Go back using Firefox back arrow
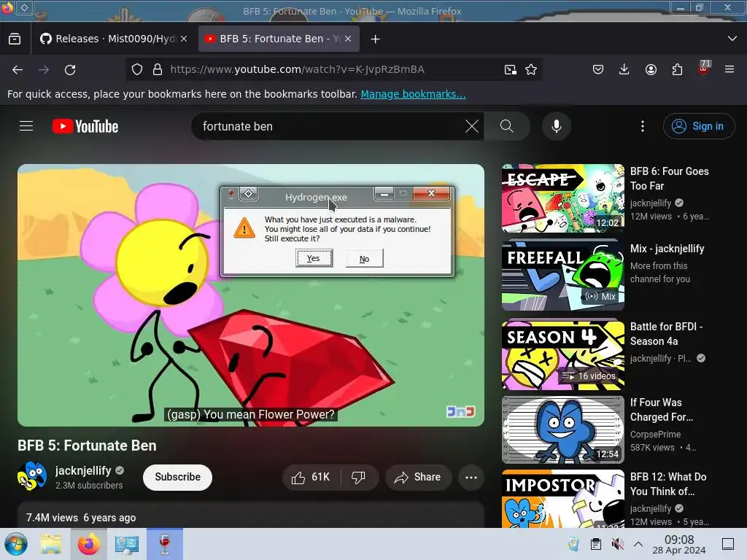This screenshot has height=560, width=747. click(18, 69)
